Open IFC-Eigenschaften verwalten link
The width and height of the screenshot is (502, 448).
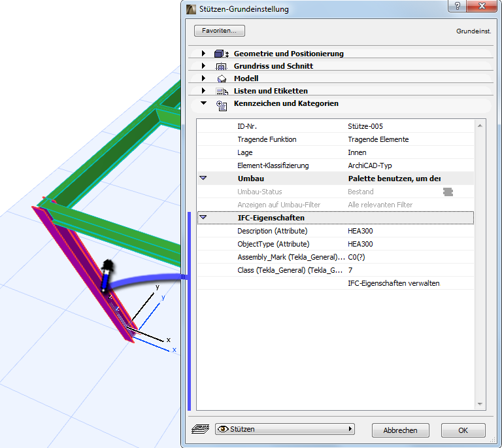click(393, 283)
